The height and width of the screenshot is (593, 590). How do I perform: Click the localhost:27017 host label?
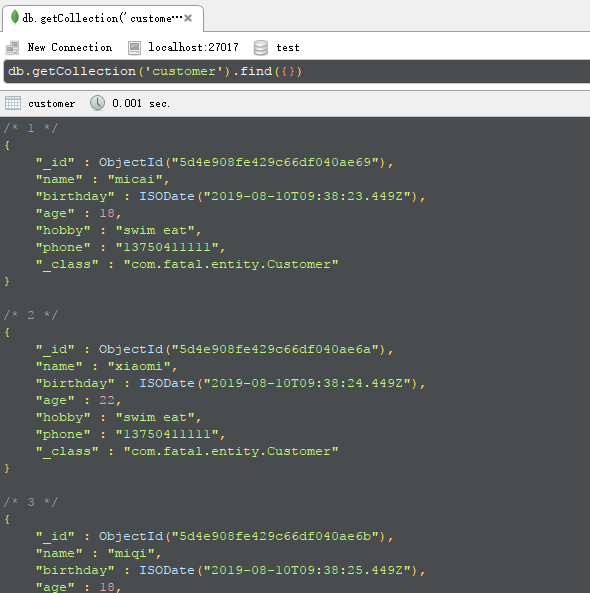tap(193, 47)
